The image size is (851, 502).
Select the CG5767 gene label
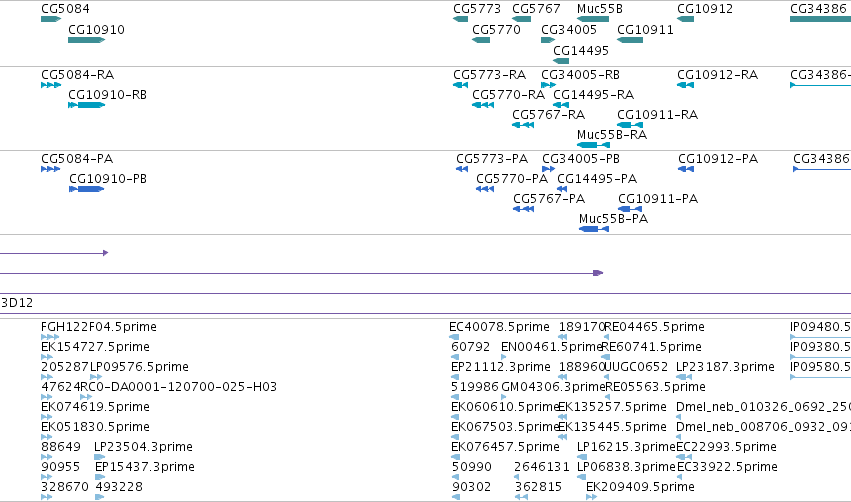click(x=536, y=9)
